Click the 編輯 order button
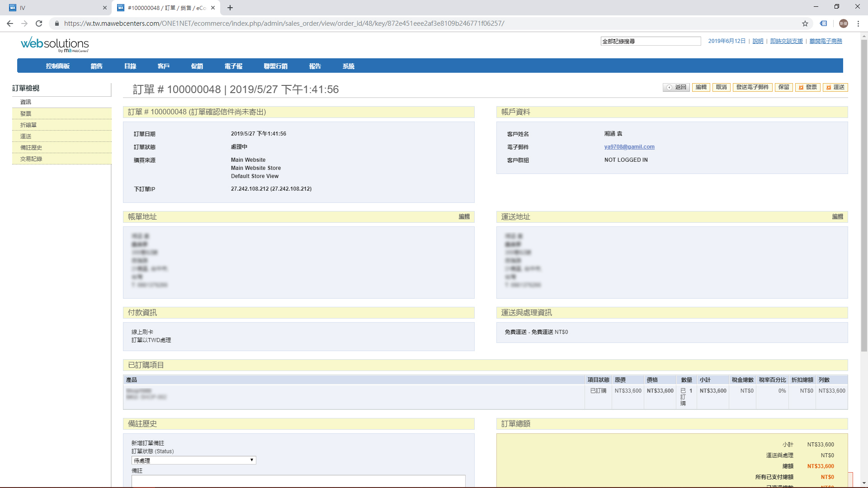This screenshot has height=488, width=868. click(x=701, y=87)
